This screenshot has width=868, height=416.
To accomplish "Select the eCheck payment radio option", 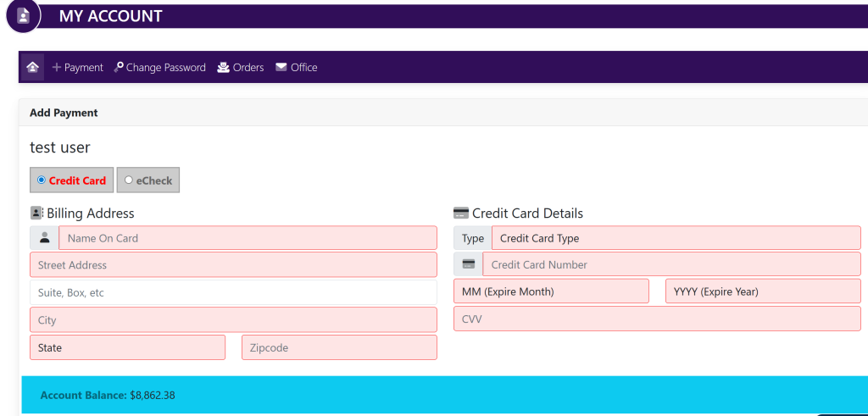I will (x=129, y=180).
